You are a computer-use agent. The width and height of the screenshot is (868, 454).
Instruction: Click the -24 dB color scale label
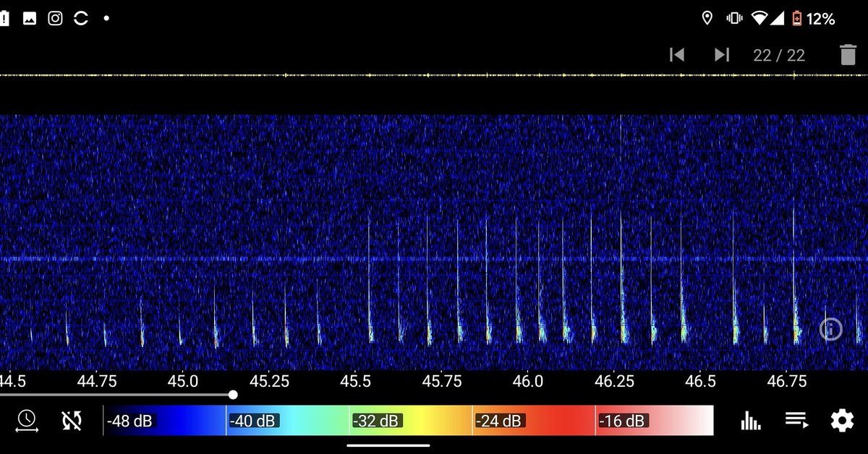click(499, 421)
